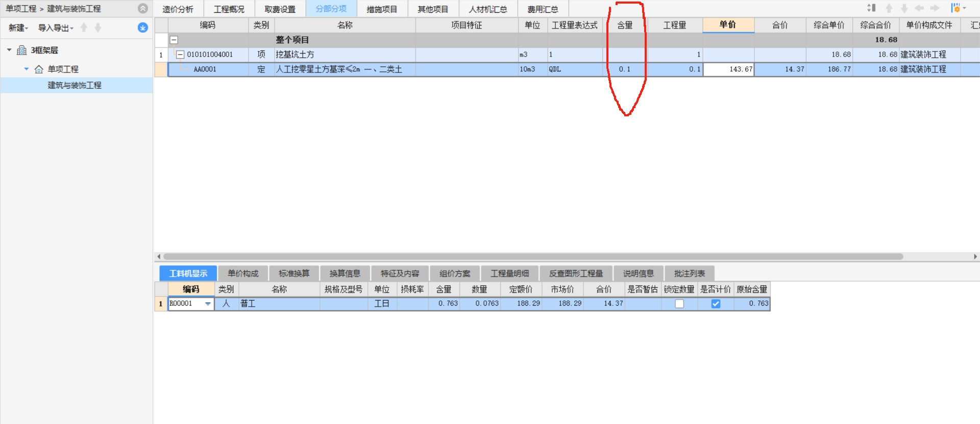Screen dimensions: 980x424
Task: Click the 0.0763 数量 cell
Action: [x=480, y=304]
